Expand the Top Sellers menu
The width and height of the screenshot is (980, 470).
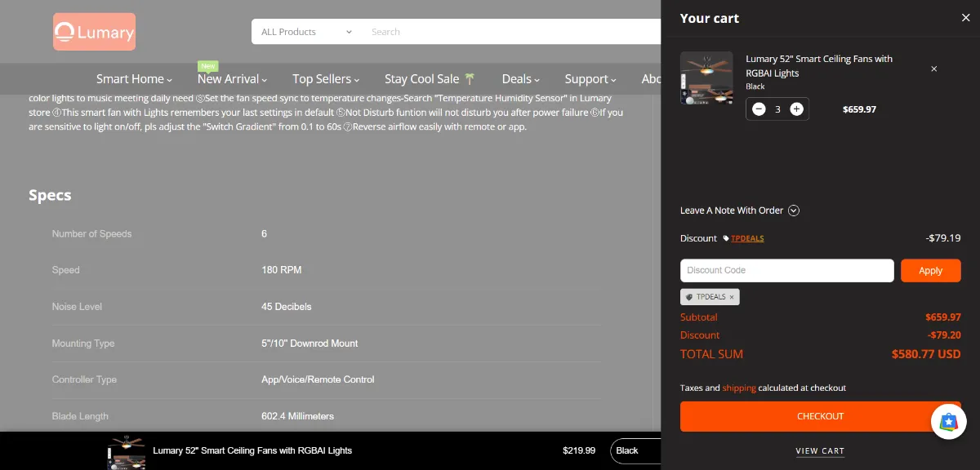[326, 79]
